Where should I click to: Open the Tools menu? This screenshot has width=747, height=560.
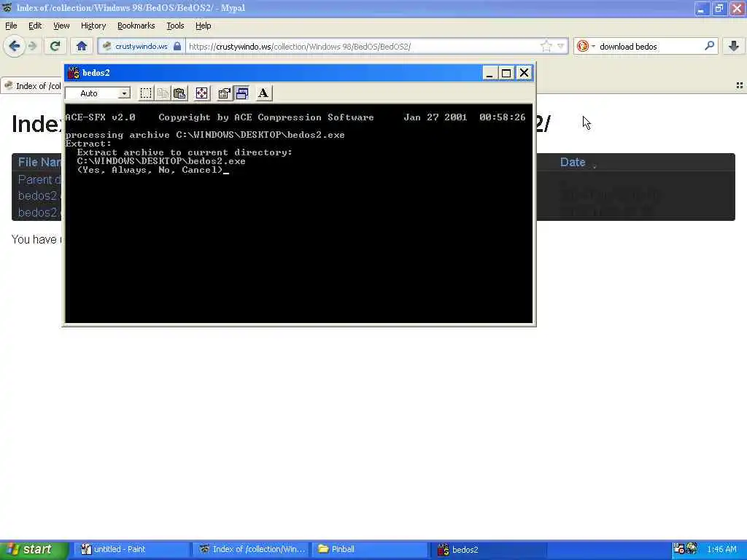[175, 26]
